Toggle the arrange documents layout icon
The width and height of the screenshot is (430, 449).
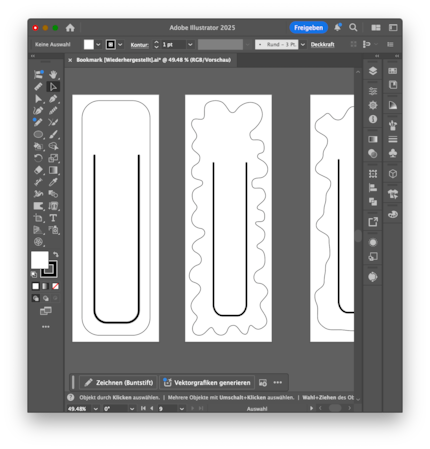pos(376,28)
